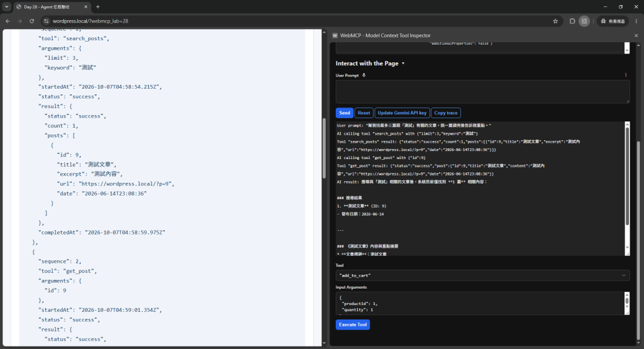The image size is (644, 349).
Task: Click the browser back arrow icon
Action: 8,21
